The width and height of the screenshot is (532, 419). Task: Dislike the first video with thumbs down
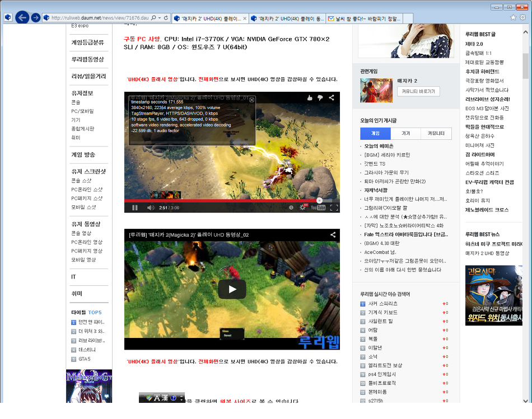coord(320,98)
